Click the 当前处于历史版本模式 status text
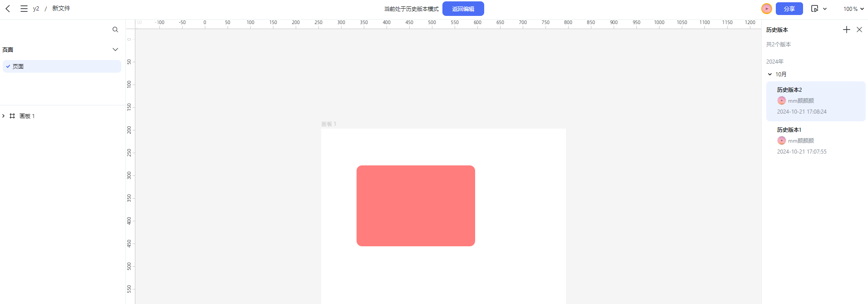Screen dimensions: 868x304 pyautogui.click(x=412, y=9)
